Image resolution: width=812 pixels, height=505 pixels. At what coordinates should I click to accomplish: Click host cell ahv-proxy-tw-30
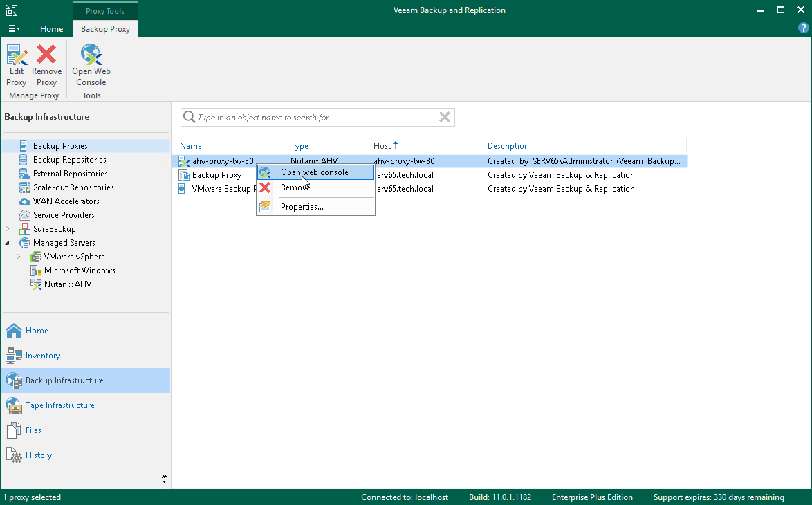[404, 161]
